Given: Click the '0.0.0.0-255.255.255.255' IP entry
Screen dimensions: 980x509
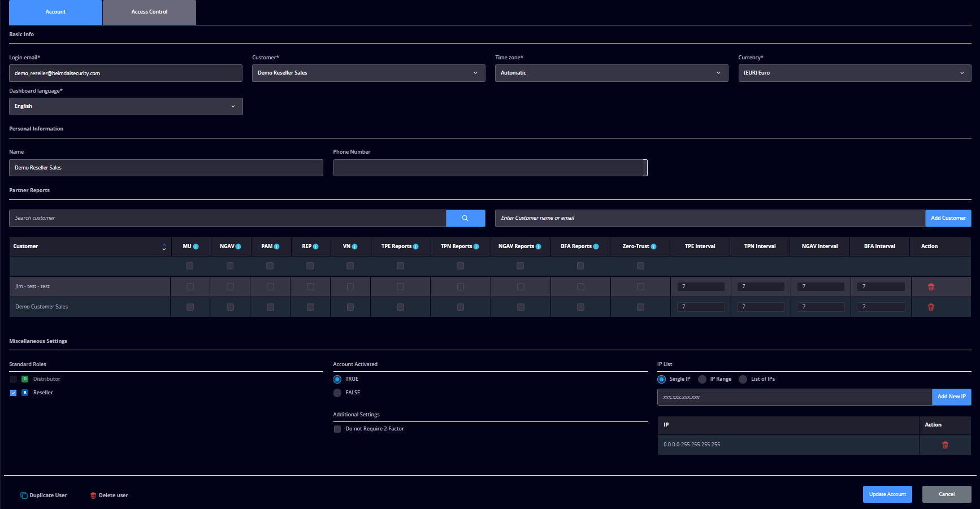Looking at the screenshot, I should (x=692, y=445).
